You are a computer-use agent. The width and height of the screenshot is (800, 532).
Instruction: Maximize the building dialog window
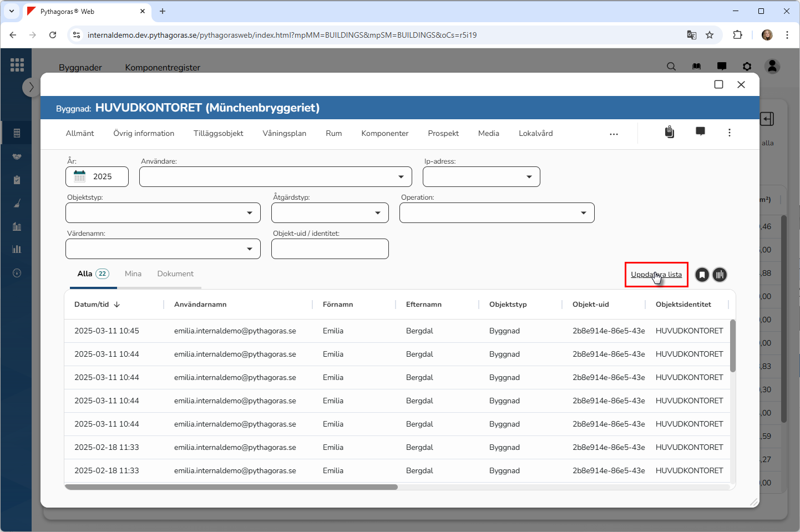tap(718, 84)
